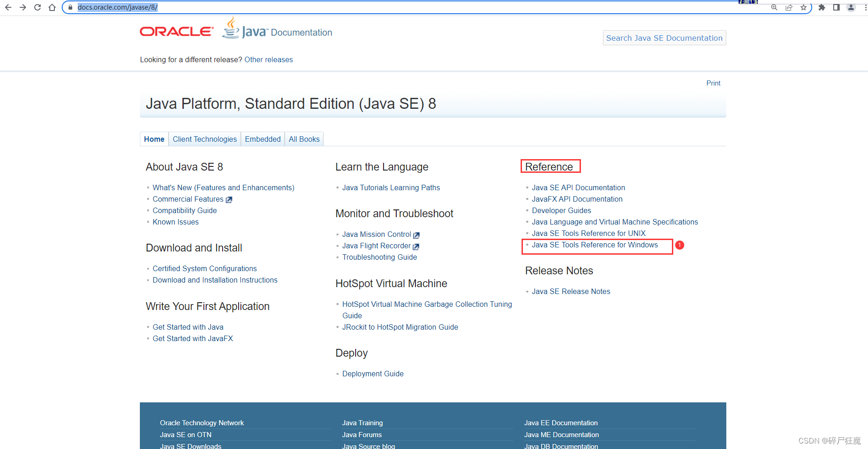
Task: Open the zoom magnifier icon in address bar
Action: click(x=774, y=7)
